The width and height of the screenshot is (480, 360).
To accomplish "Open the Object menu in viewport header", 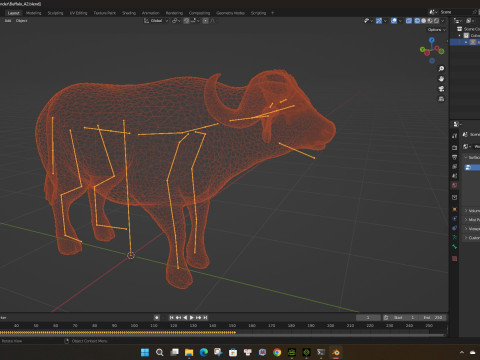I will (21, 21).
